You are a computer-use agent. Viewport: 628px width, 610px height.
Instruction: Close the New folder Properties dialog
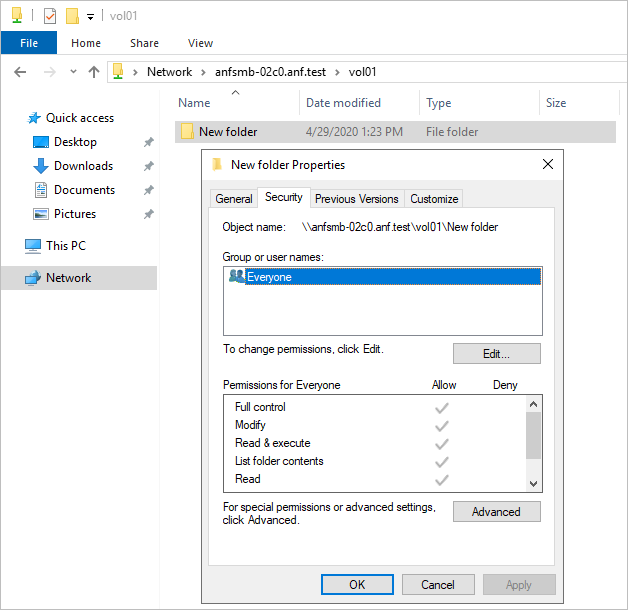click(x=547, y=164)
